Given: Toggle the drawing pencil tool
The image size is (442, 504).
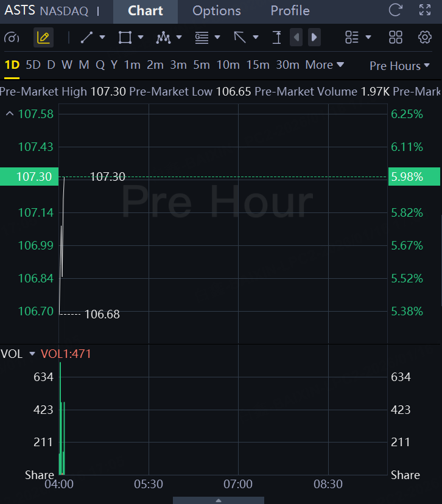Looking at the screenshot, I should (43, 38).
